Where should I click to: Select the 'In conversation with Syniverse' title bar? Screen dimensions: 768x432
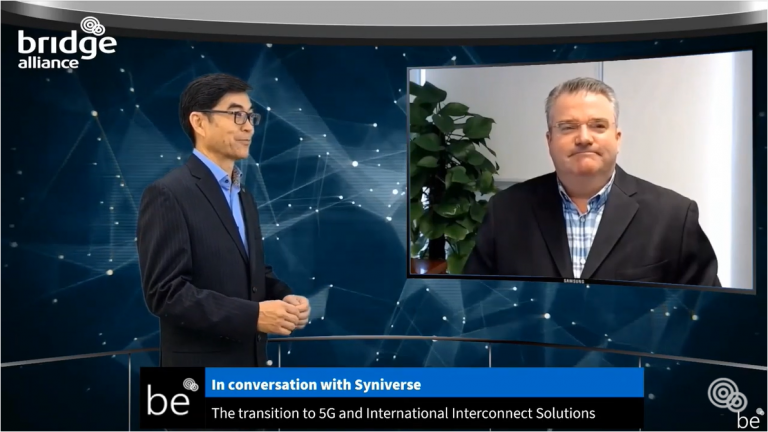point(424,383)
